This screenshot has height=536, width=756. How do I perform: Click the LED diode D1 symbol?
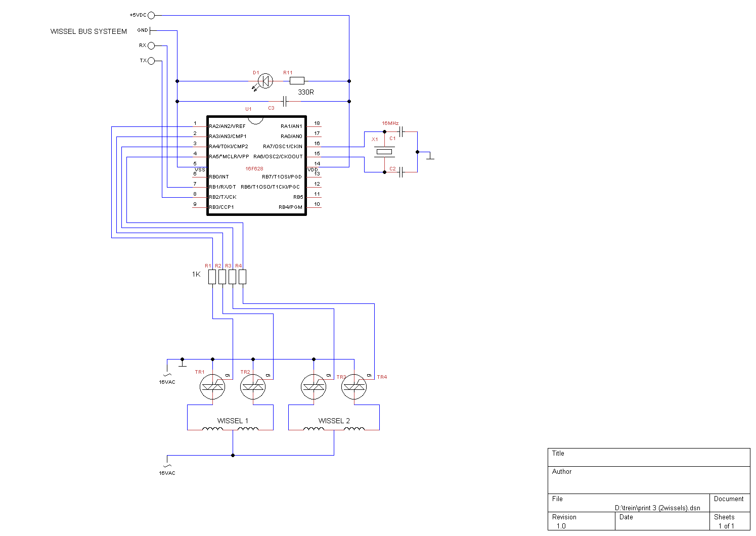[x=265, y=81]
